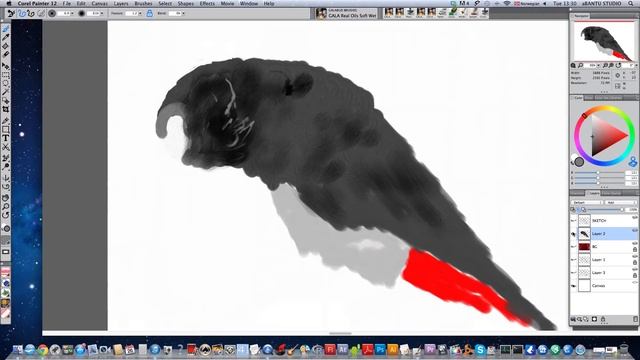Screen dimensions: 640x360
Task: Toggle visibility of Canvas layer
Action: tap(573, 286)
